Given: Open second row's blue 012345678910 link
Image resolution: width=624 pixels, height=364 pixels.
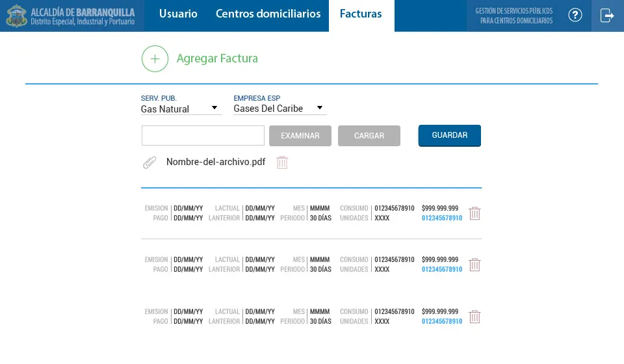Looking at the screenshot, I should (x=442, y=269).
